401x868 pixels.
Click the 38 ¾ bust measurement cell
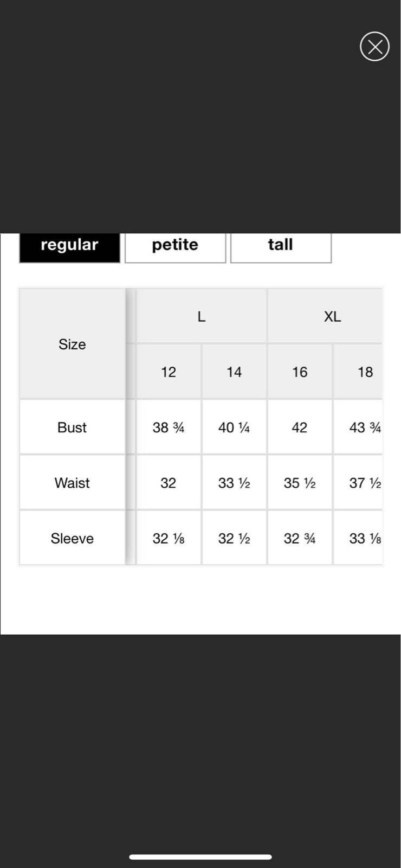pyautogui.click(x=169, y=427)
